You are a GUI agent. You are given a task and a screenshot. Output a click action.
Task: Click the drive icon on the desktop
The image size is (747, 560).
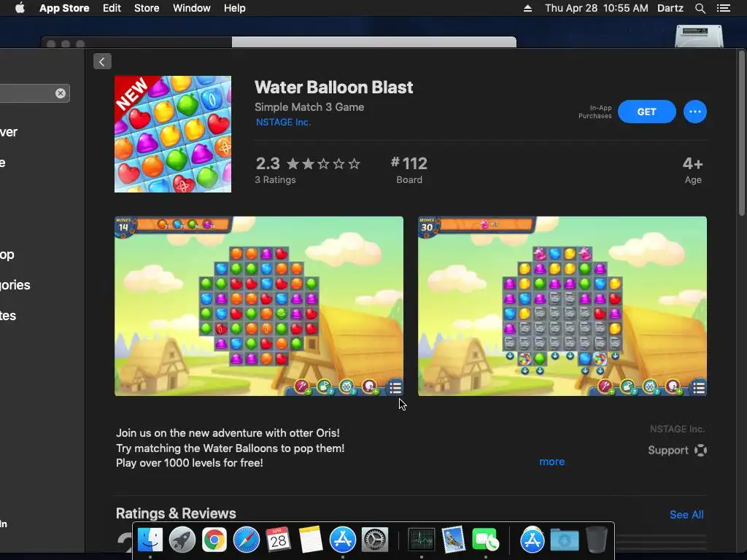coord(700,36)
